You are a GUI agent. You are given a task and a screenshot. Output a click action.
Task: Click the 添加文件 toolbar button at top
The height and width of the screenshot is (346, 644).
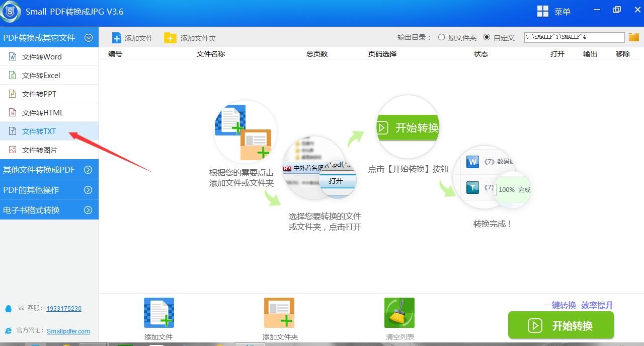132,38
